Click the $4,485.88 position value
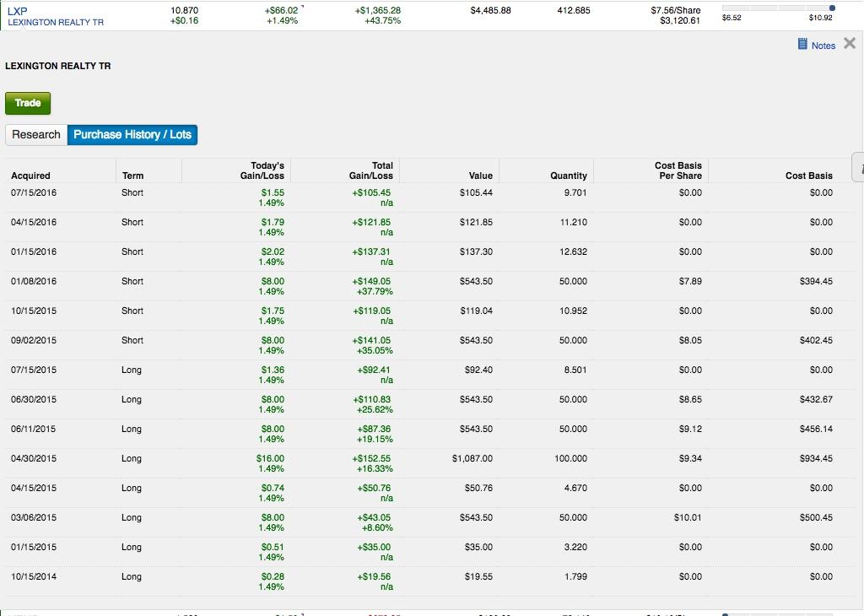 (490, 10)
